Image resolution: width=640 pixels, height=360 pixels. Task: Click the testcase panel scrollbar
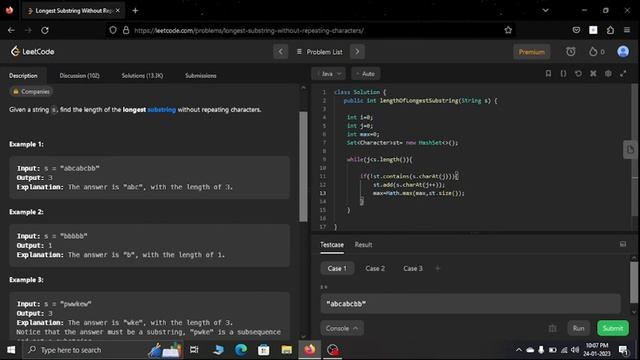(634, 282)
